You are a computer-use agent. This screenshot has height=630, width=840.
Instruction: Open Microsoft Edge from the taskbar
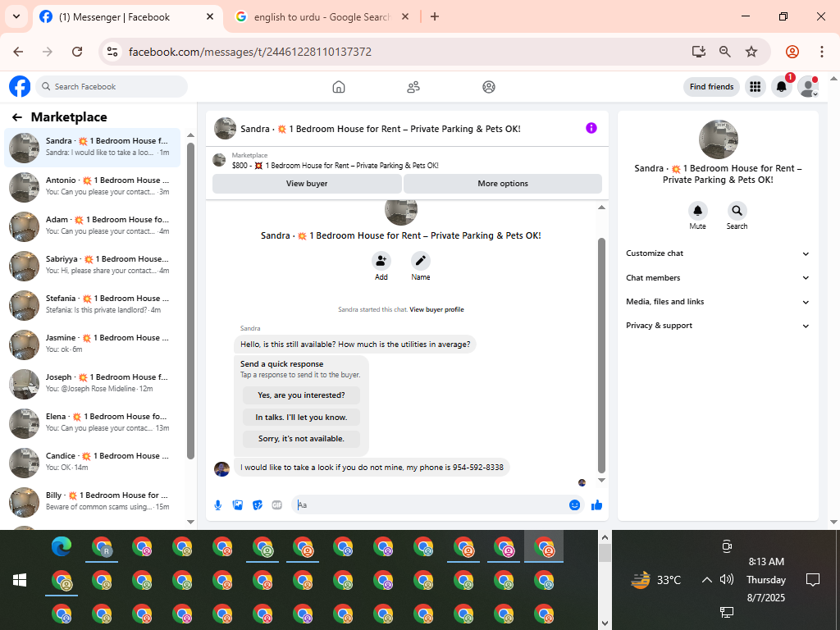62,547
